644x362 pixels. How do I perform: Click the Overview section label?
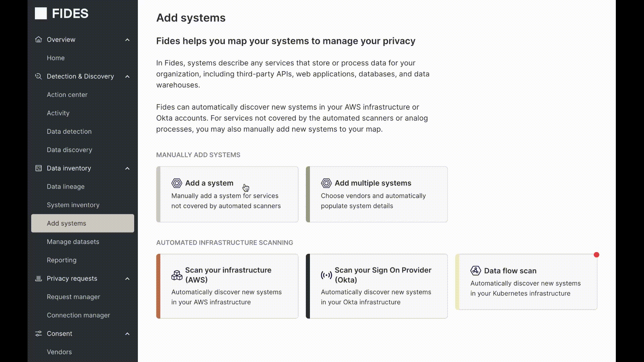(x=61, y=40)
